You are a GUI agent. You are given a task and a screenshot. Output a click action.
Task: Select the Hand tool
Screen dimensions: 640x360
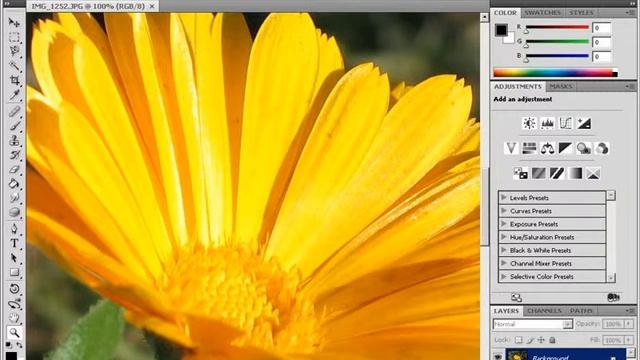(14, 318)
